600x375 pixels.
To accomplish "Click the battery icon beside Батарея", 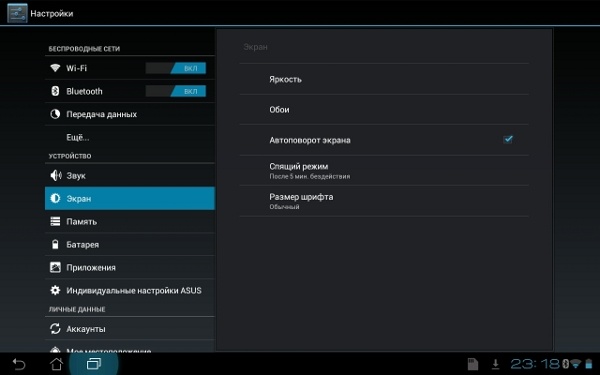I will coord(55,244).
